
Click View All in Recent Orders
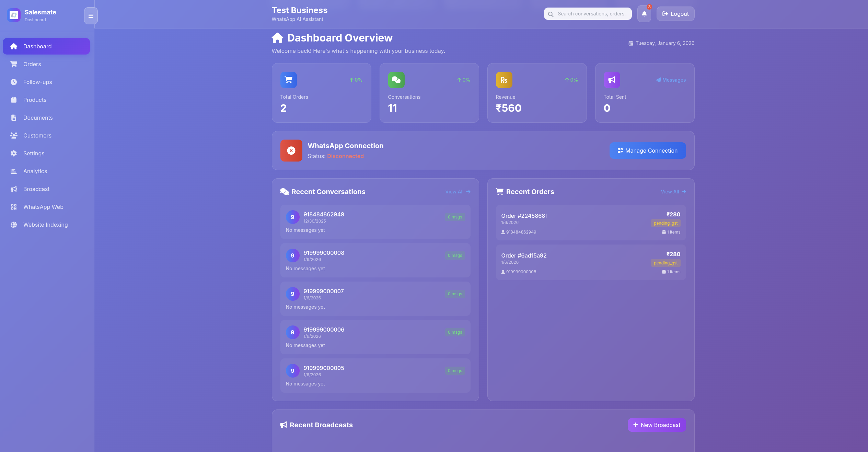tap(673, 192)
